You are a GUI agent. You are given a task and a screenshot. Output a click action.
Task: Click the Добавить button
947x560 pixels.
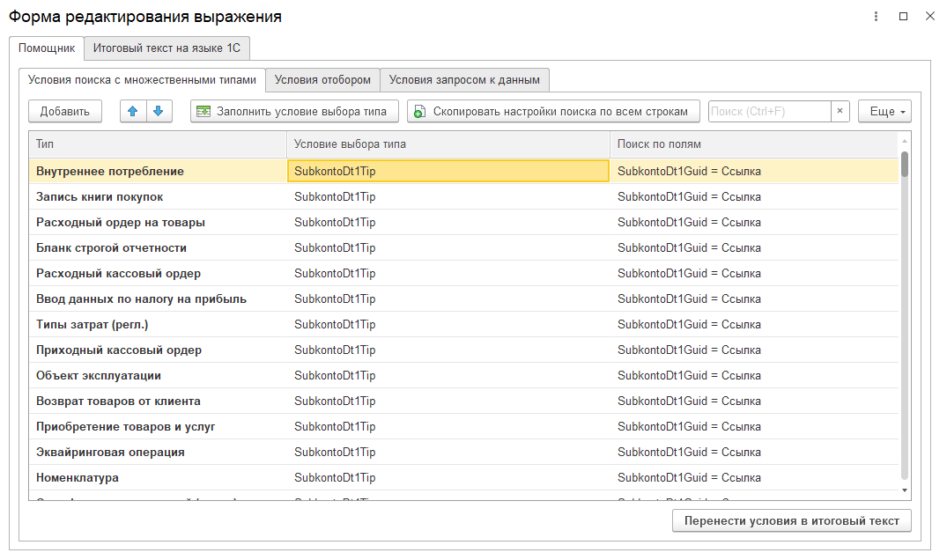click(65, 112)
